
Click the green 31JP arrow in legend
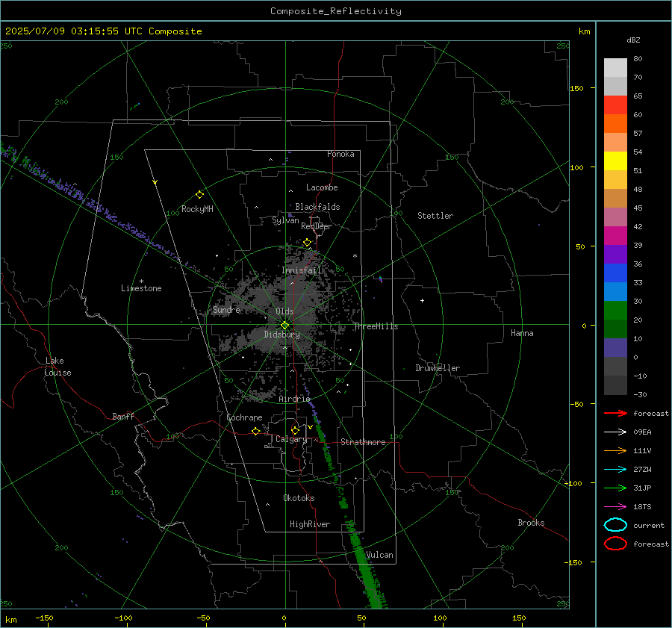[615, 488]
